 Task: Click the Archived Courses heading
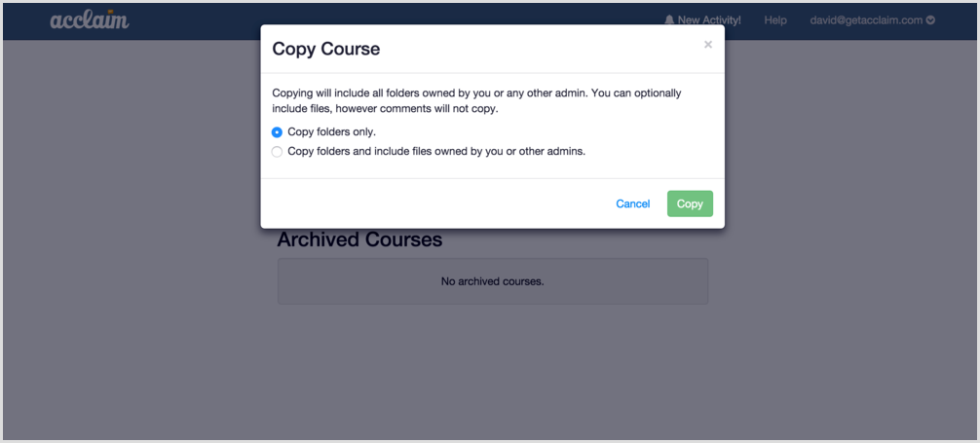[359, 240]
